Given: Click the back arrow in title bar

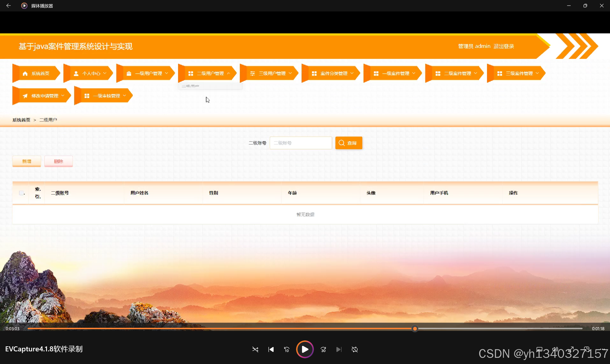Looking at the screenshot, I should [x=8, y=6].
